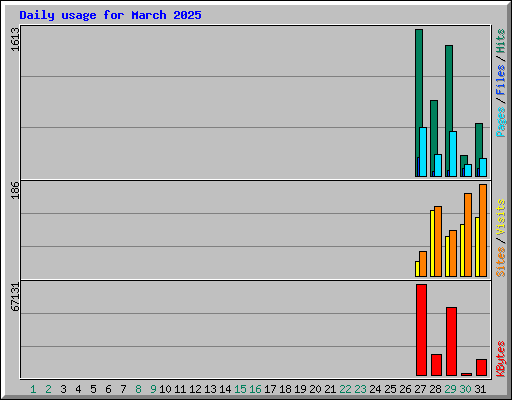The width and height of the screenshot is (512, 400).
Task: Click the yellow visits bar for day 31
Action: 477,247
